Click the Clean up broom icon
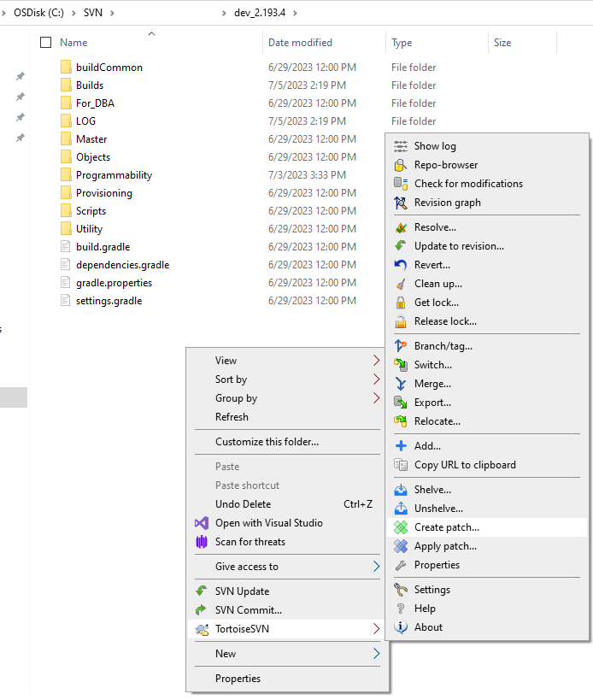The height and width of the screenshot is (700, 593). 401,284
